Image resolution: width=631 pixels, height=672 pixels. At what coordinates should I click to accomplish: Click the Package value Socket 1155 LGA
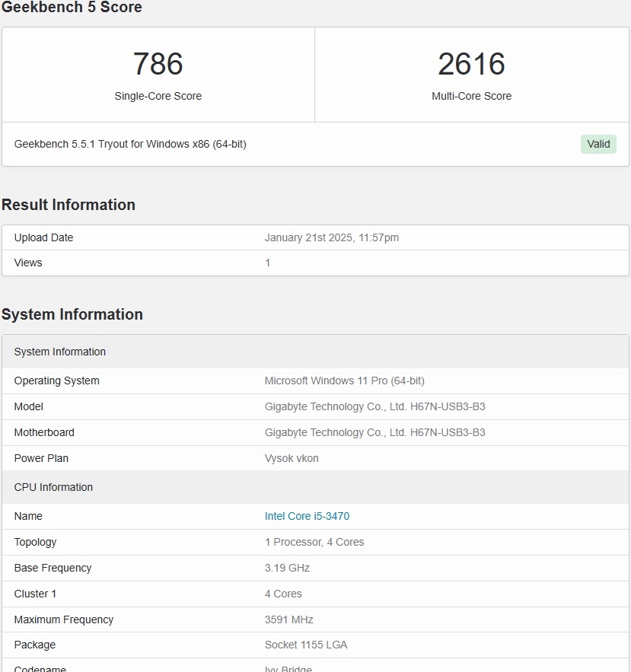pyautogui.click(x=306, y=645)
